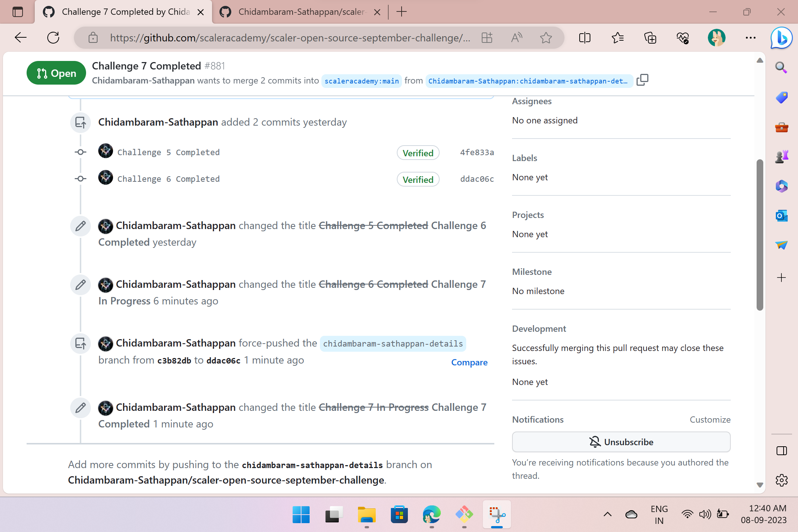Click Compare next to the force-push event
The image size is (798, 532).
click(469, 362)
